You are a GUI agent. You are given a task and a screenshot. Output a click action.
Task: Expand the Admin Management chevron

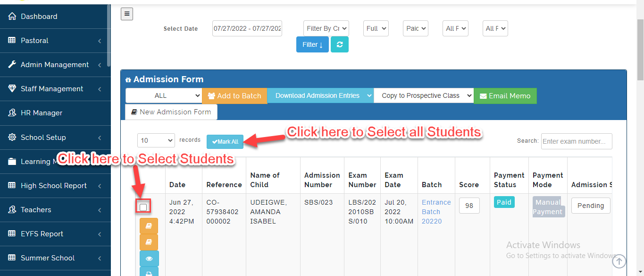[x=100, y=65]
